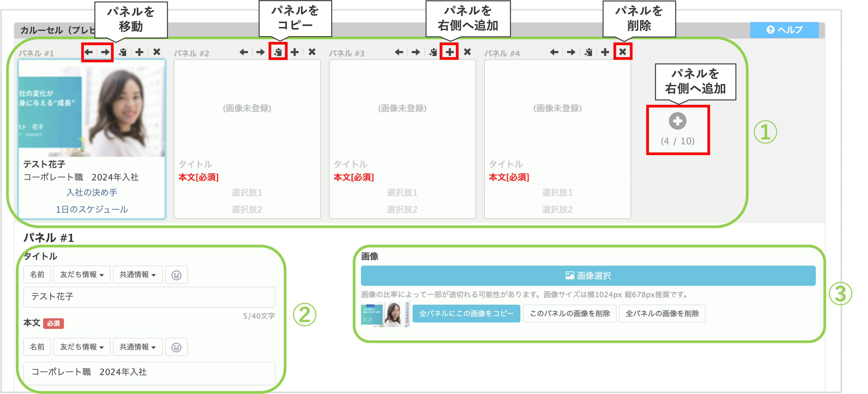Delete Panel #2 with X icon
Screen dimensions: 868x394
(x=312, y=52)
